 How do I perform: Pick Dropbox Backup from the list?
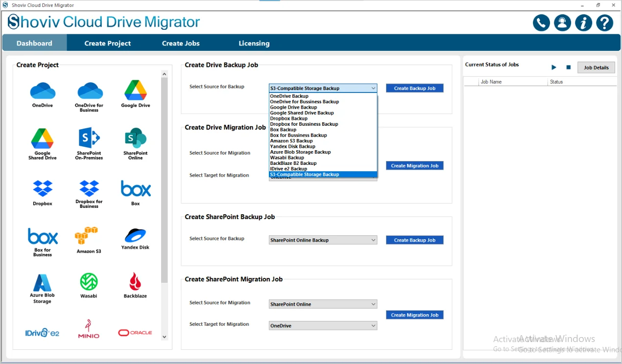[x=323, y=118]
